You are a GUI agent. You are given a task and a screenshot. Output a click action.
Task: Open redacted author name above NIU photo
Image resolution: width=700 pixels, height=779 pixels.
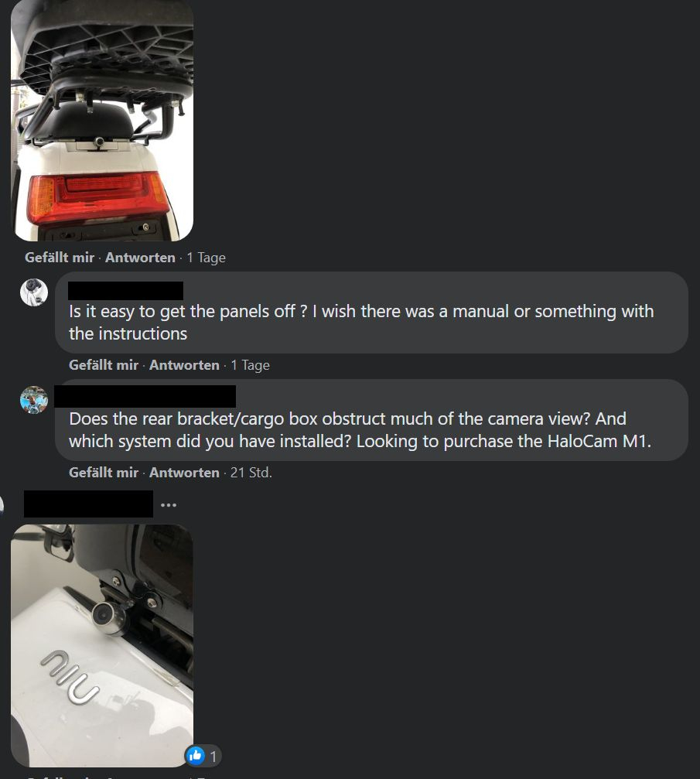click(88, 504)
